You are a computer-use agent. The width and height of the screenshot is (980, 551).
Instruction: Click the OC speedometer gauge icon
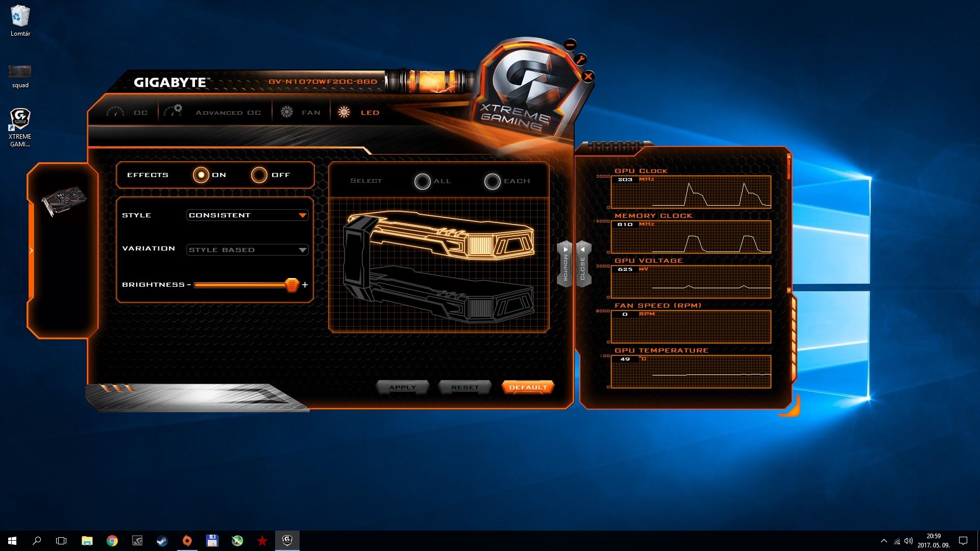(115, 112)
